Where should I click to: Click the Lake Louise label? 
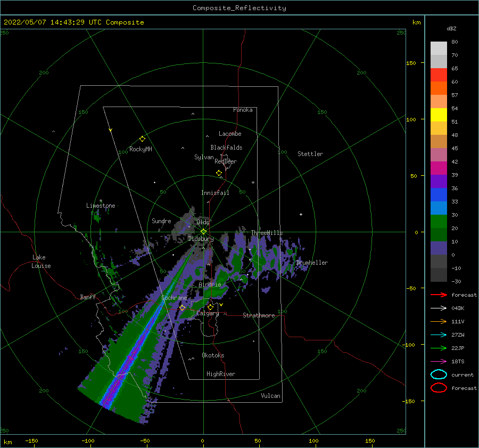click(x=41, y=262)
